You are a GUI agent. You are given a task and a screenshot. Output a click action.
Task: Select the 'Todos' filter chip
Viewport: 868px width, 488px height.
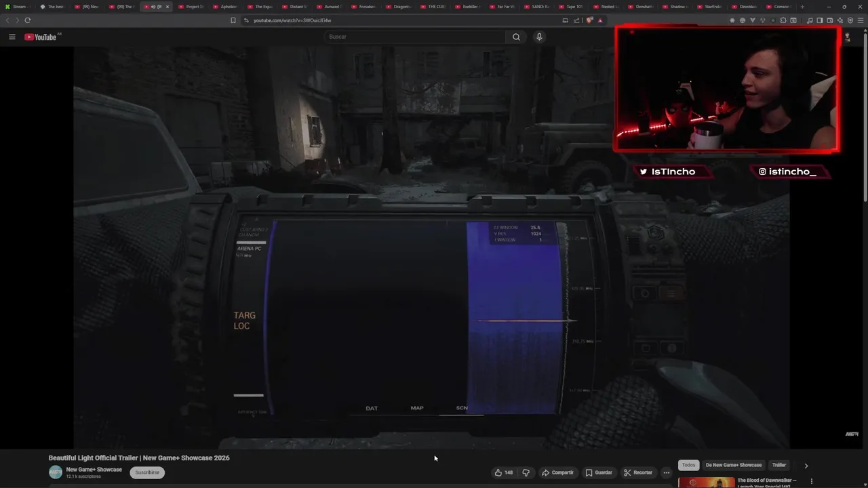pos(688,465)
